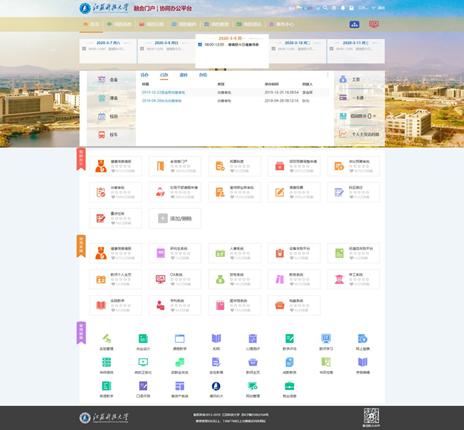Screen dimensions: 464x430
Task: Open the clipboard with checkmark icon card
Action: [x=115, y=192]
